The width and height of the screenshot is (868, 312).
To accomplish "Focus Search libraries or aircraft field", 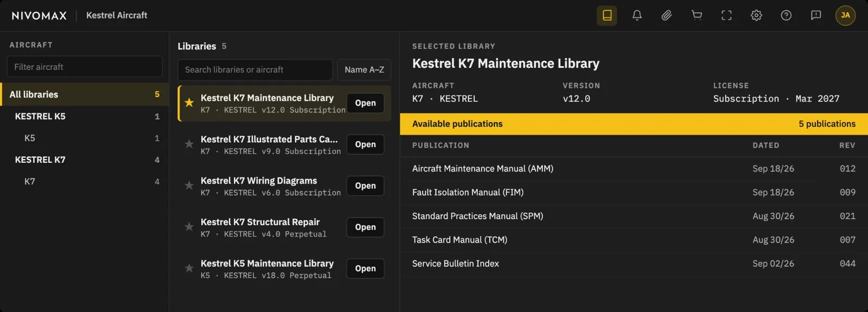I will pyautogui.click(x=255, y=69).
